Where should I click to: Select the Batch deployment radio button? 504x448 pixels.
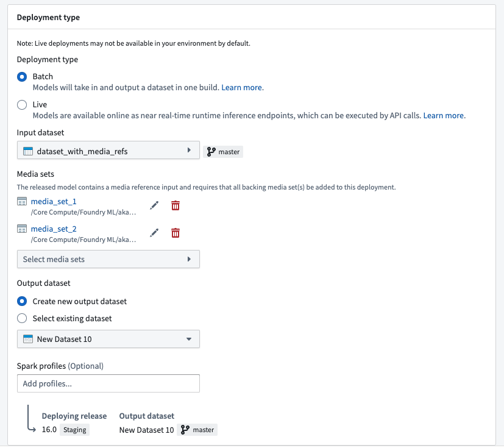[x=22, y=77]
